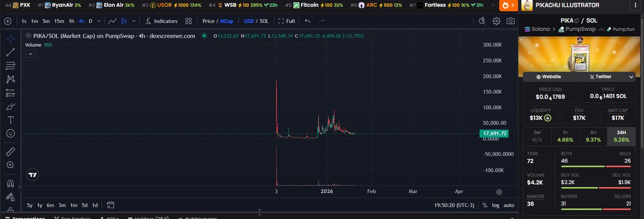Select the 1H stats tab

565,137
